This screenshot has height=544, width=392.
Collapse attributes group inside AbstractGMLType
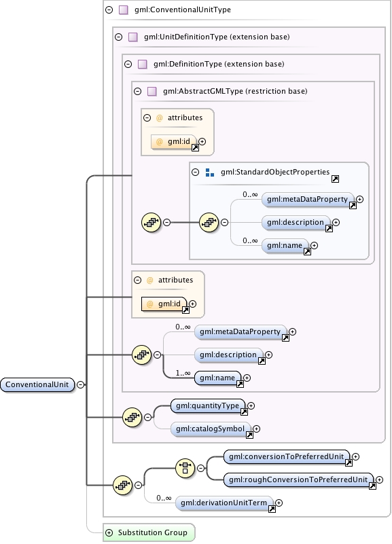(147, 117)
